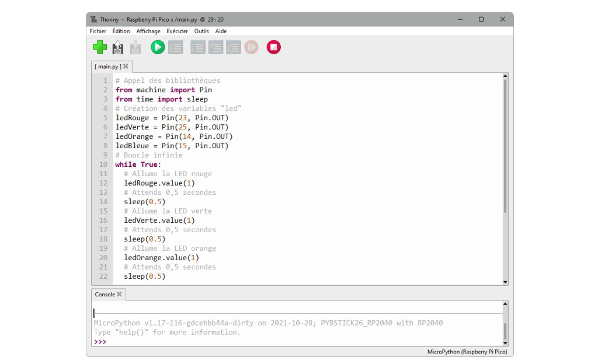Select the main.py editor tab

(x=107, y=66)
